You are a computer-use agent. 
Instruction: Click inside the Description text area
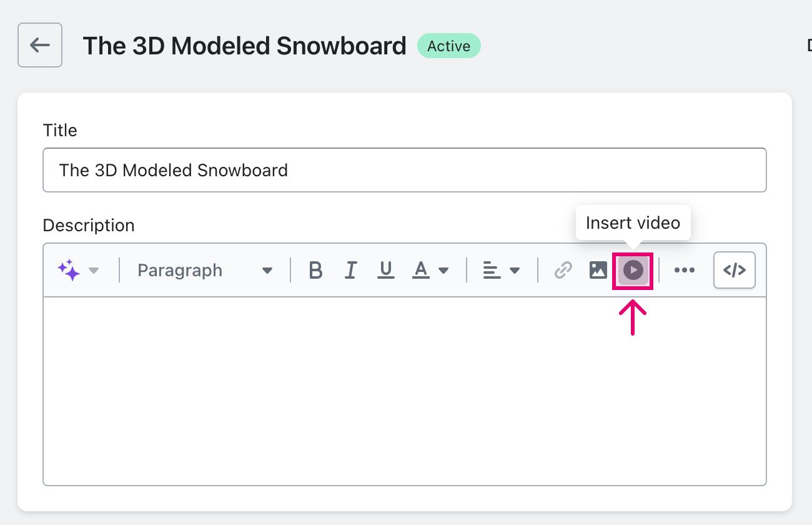[405, 391]
